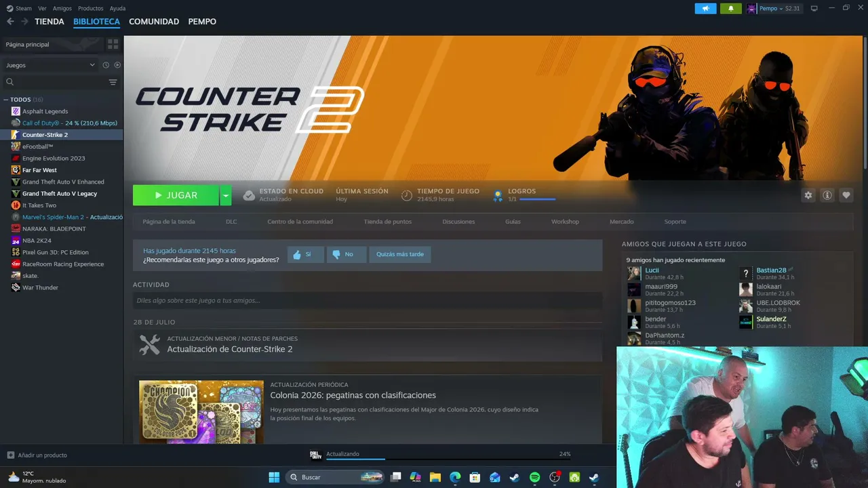This screenshot has height=488, width=868.
Task: Click the download progress bar at bottom
Action: pyautogui.click(x=448, y=459)
